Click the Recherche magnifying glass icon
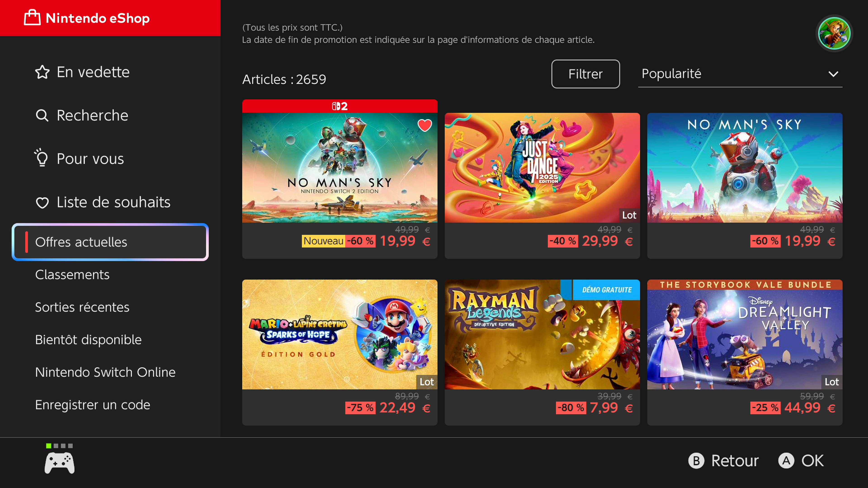This screenshot has height=488, width=868. click(x=42, y=115)
